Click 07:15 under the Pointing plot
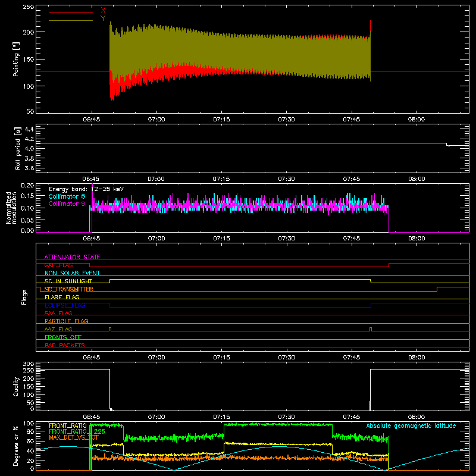Image resolution: width=476 pixels, height=476 pixels. [221, 120]
